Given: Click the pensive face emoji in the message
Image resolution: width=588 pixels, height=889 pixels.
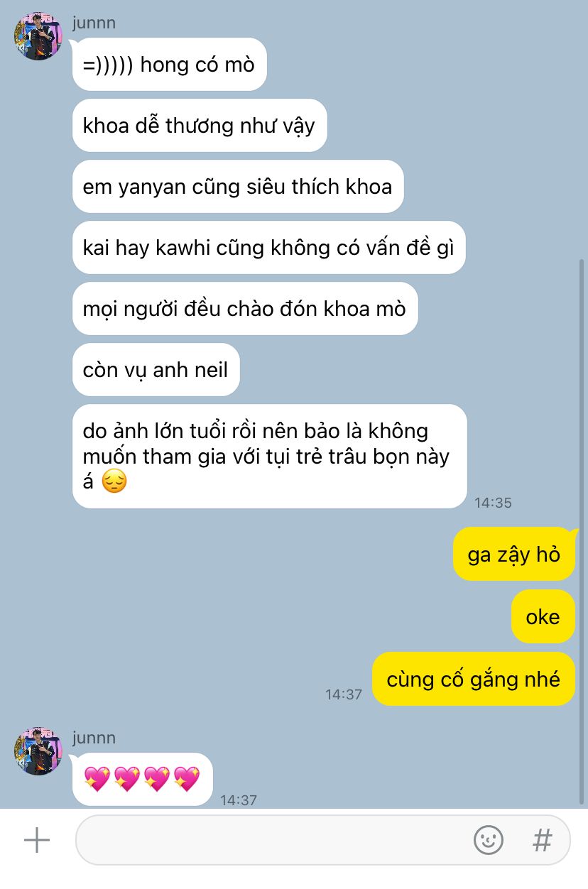Looking at the screenshot, I should pos(114,482).
